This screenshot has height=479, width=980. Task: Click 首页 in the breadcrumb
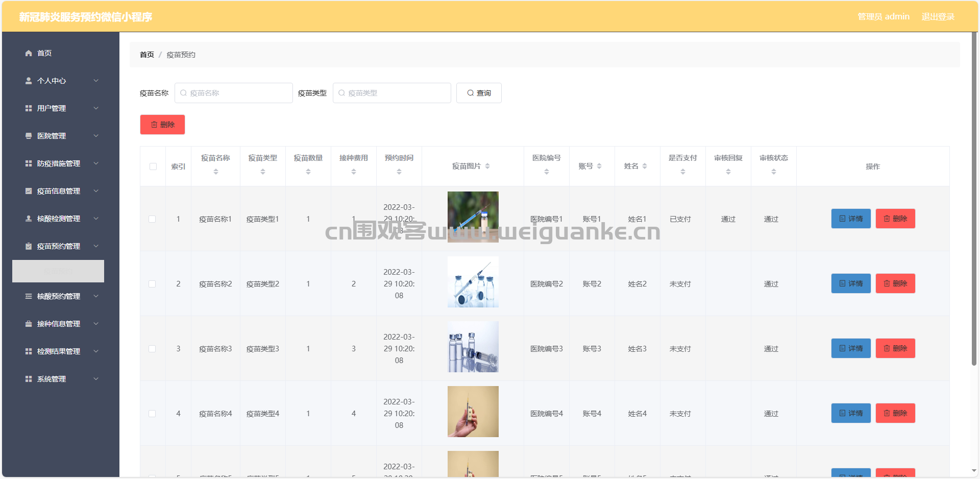[147, 55]
